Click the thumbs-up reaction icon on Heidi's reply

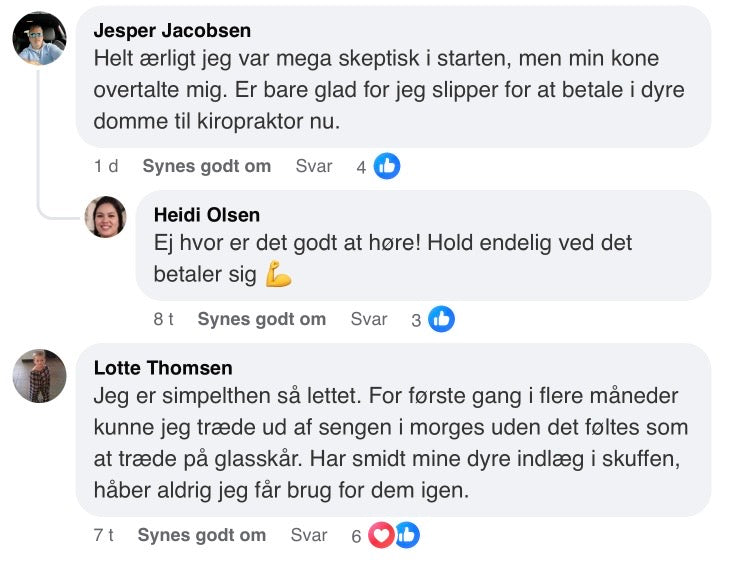click(x=441, y=319)
